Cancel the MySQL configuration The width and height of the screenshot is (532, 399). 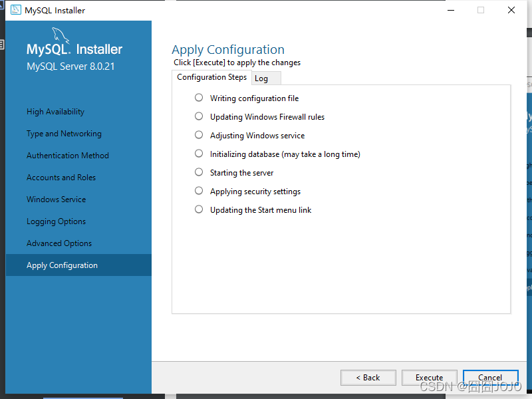click(490, 378)
